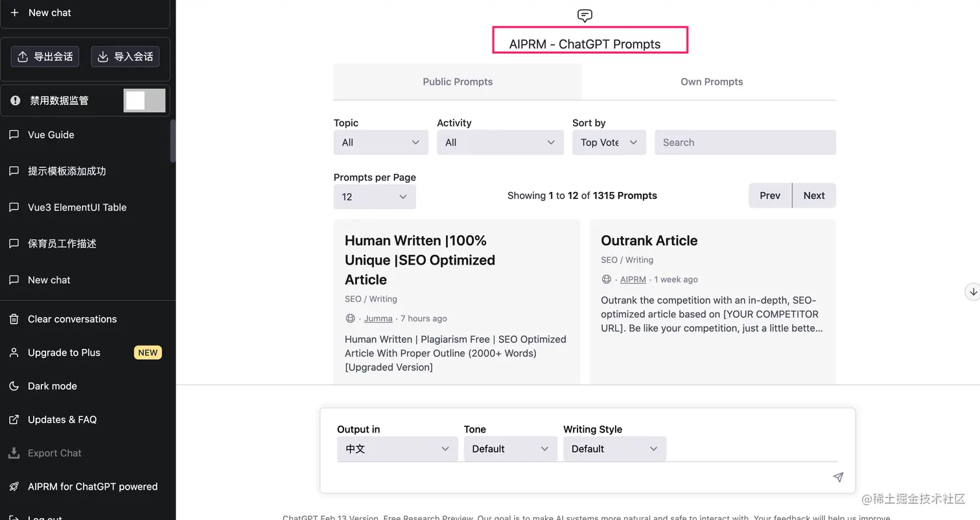Click the chat bubble icon above AIPRM title
This screenshot has width=980, height=520.
click(x=585, y=16)
